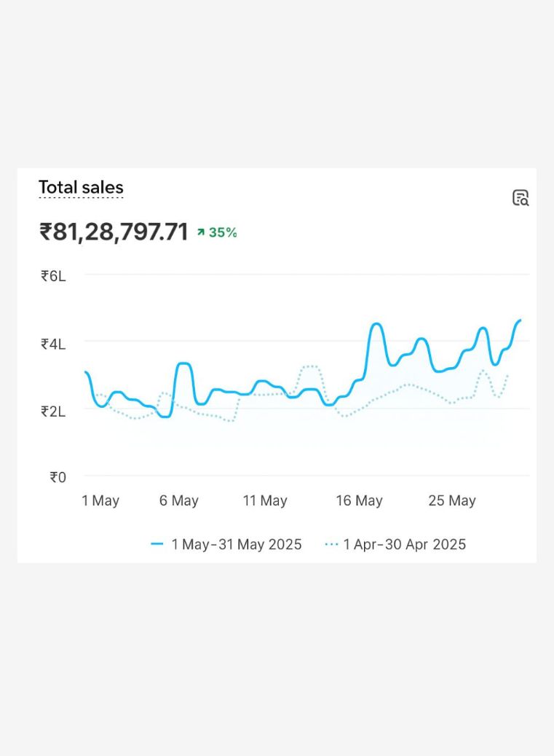Click the Total sales heading
554x756 pixels.
81,187
